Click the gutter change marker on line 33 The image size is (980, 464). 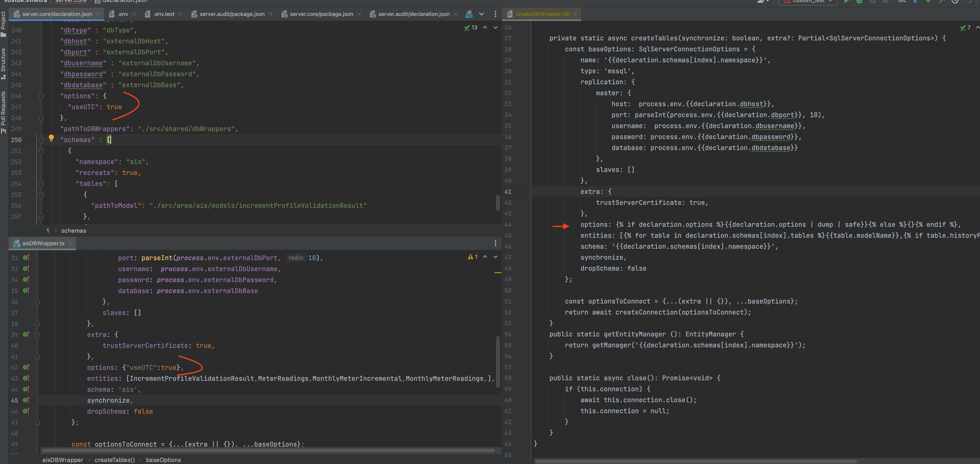[x=26, y=269]
